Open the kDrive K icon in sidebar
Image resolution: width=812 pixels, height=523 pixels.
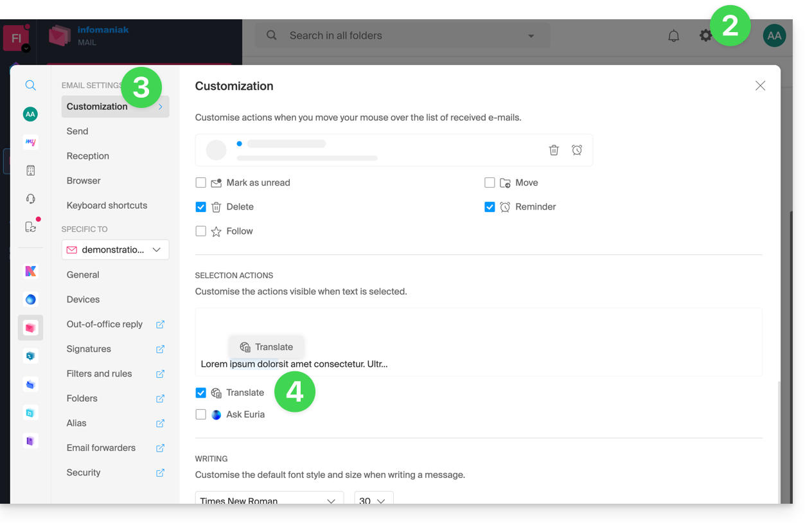(x=30, y=271)
